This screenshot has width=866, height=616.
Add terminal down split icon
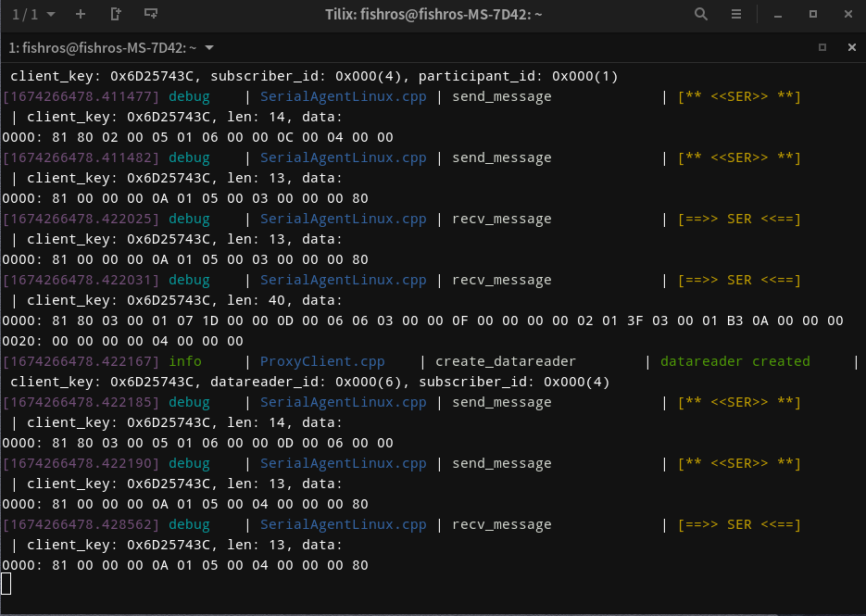point(151,15)
